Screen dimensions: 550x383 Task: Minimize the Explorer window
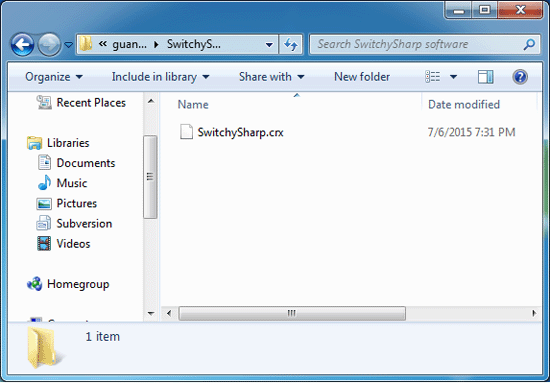458,10
